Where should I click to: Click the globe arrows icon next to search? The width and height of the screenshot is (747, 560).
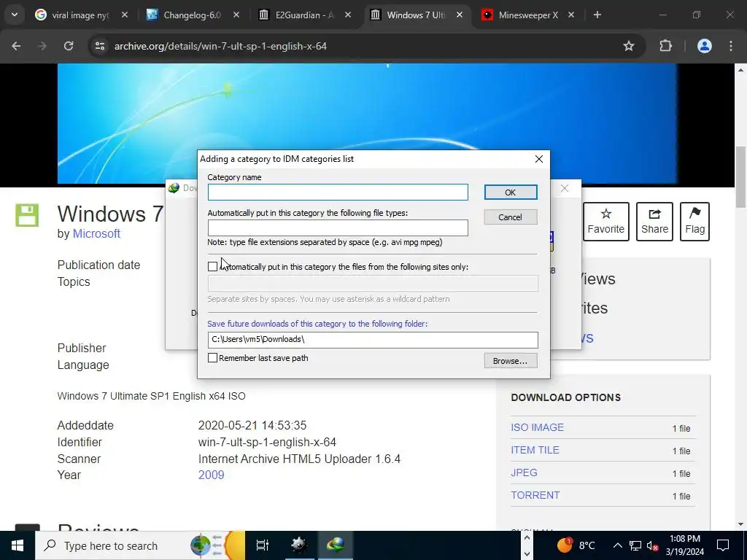coord(206,545)
